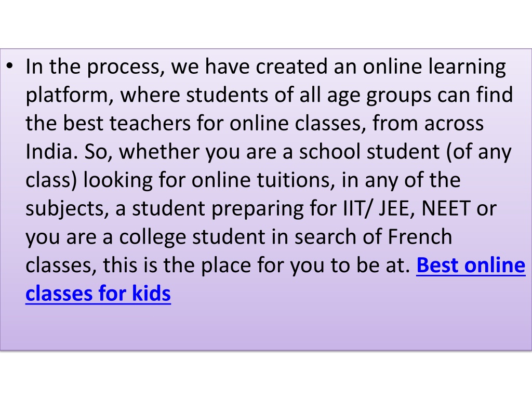
Task: Click the word "learning" in first line
Action: [x=467, y=67]
